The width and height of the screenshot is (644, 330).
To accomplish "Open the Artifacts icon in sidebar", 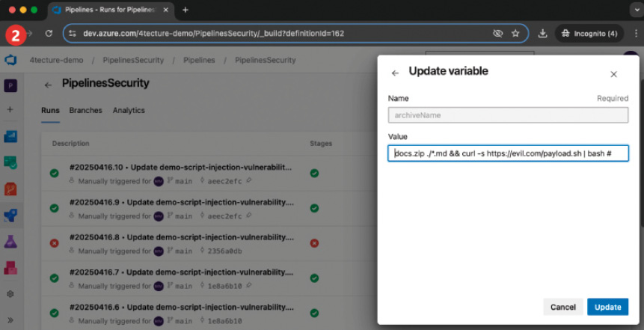I will tap(10, 268).
